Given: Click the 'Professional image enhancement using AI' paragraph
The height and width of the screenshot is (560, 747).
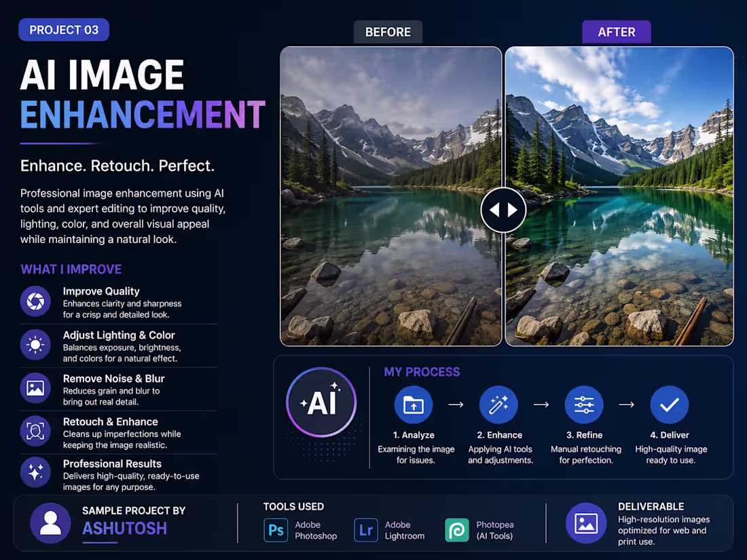Looking at the screenshot, I should 123,216.
